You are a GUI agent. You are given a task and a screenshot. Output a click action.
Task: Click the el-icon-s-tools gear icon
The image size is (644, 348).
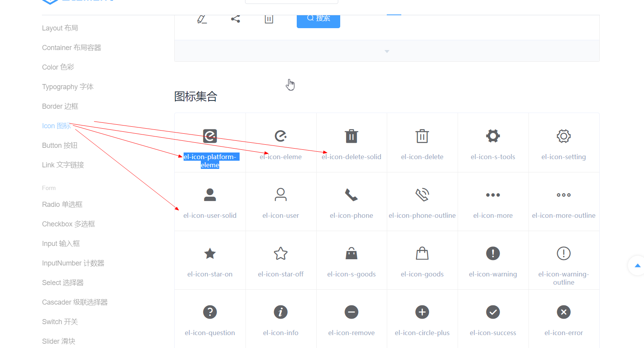click(493, 136)
